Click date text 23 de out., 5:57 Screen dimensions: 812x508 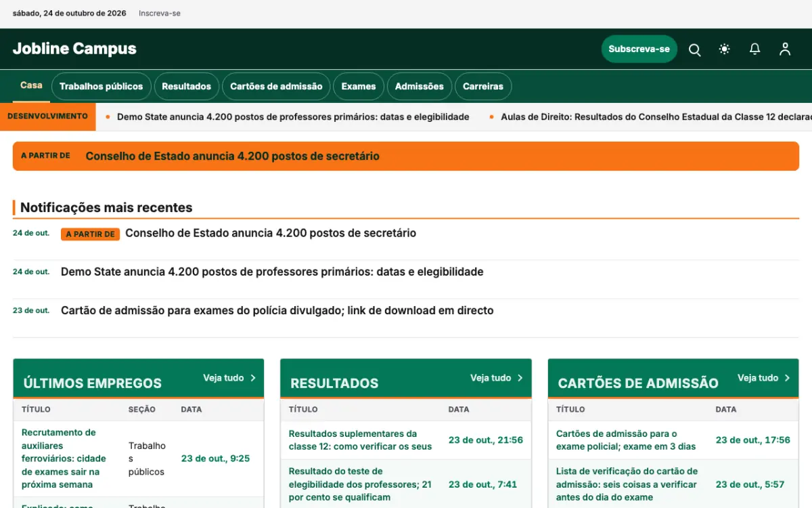(750, 484)
